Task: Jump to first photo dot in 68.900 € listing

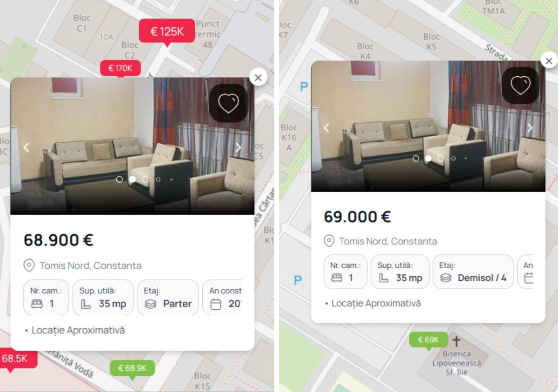Action: (120, 179)
